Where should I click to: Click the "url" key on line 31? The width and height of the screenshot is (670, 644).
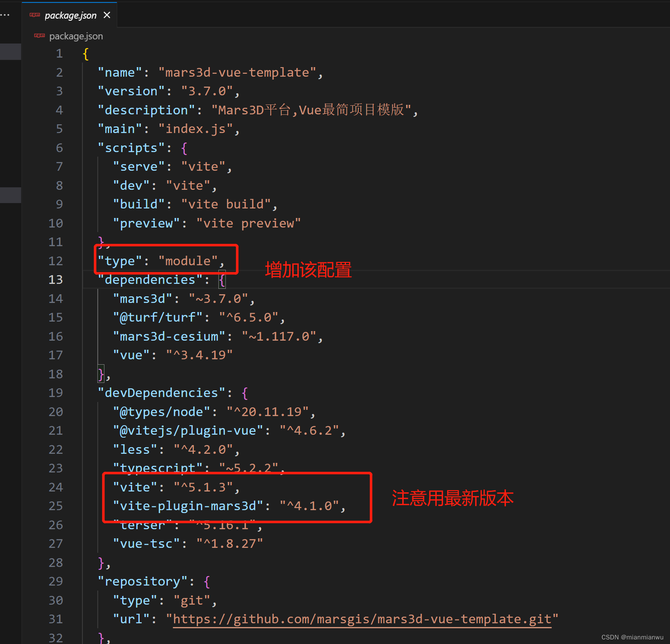pos(131,619)
